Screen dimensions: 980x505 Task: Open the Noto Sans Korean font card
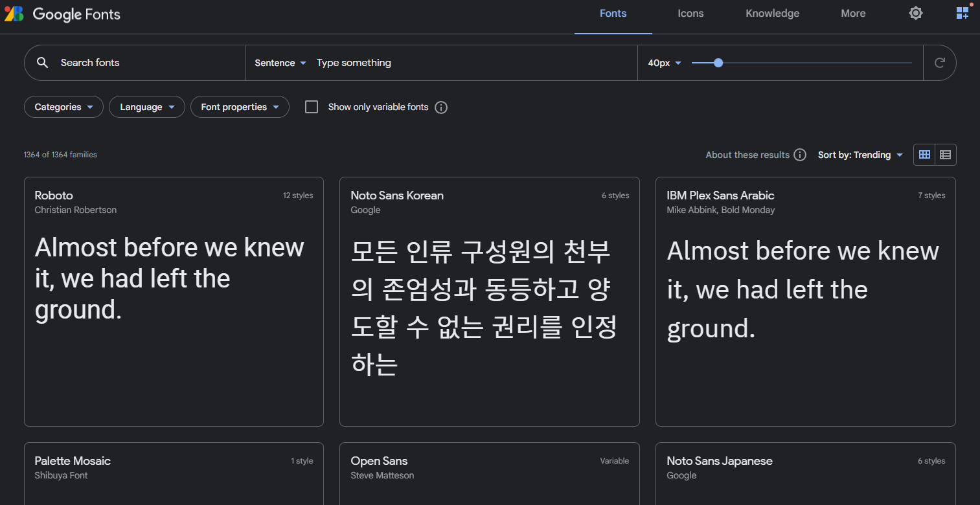(490, 302)
